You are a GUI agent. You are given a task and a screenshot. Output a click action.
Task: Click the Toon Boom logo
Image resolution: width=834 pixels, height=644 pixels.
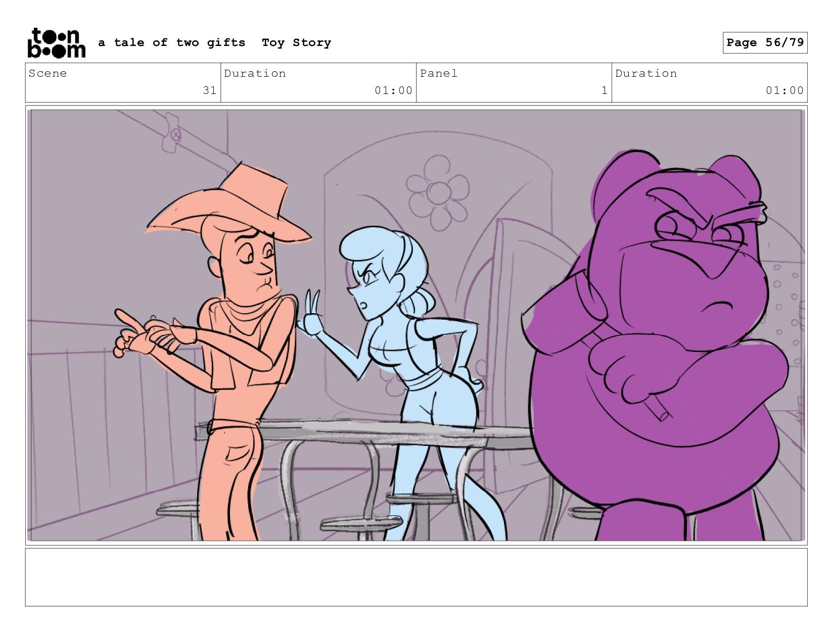point(56,43)
